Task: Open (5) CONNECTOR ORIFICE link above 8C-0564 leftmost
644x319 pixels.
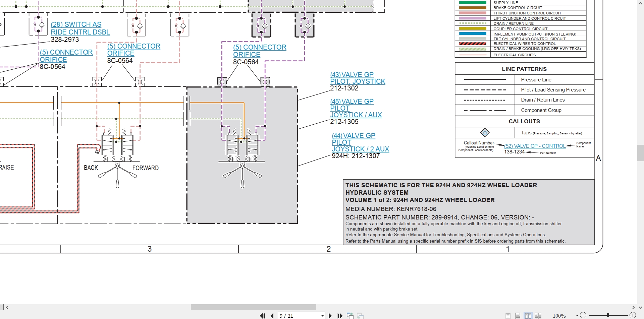Action: click(x=66, y=56)
